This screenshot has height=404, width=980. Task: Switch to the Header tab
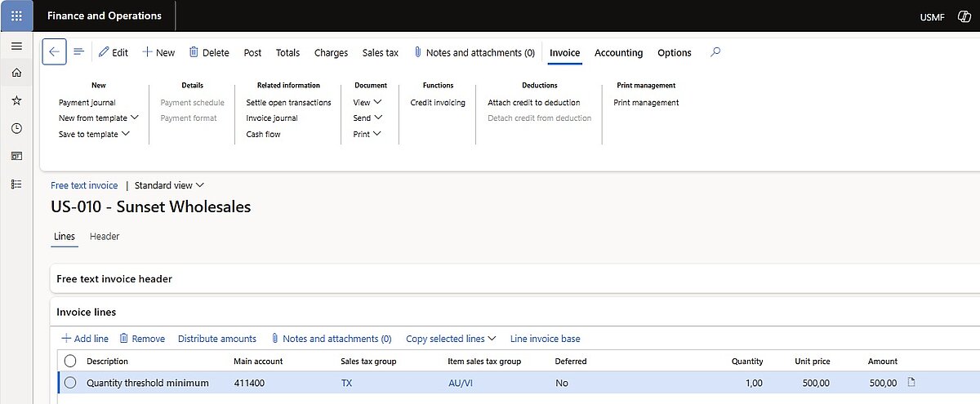[x=105, y=237]
